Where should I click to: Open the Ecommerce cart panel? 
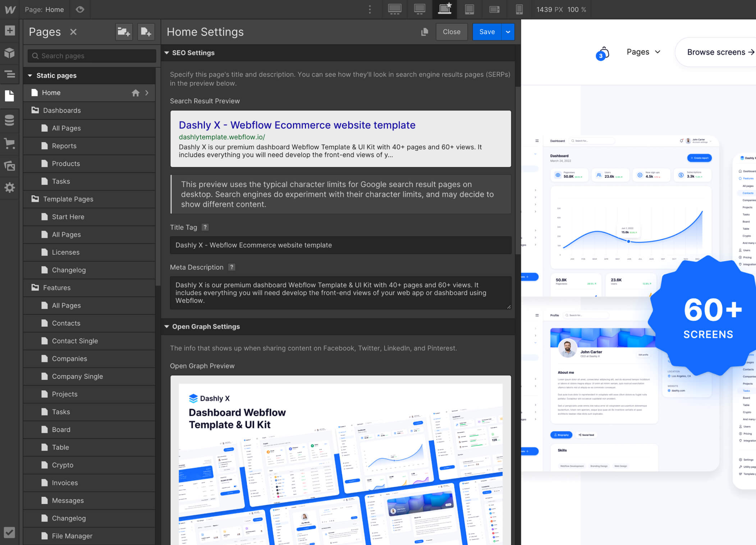(x=10, y=143)
